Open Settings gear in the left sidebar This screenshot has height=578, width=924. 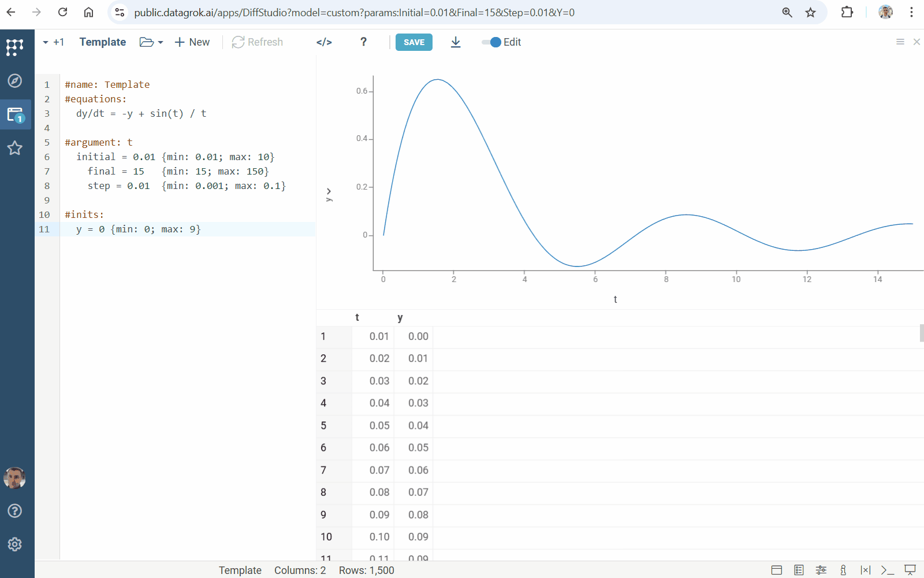pos(14,544)
